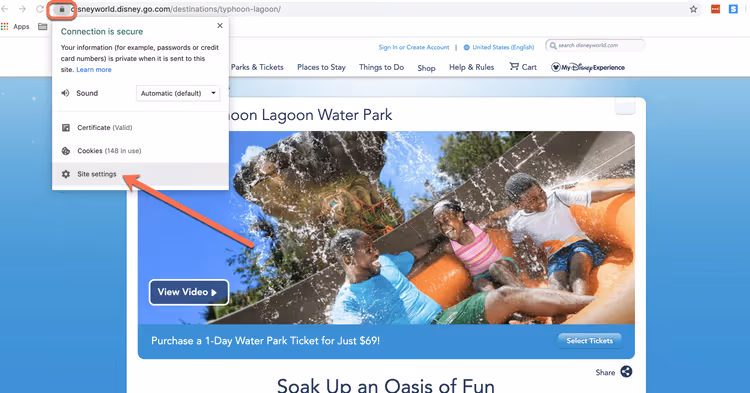Image resolution: width=750 pixels, height=393 pixels.
Task: Click the View Video button
Action: point(188,292)
